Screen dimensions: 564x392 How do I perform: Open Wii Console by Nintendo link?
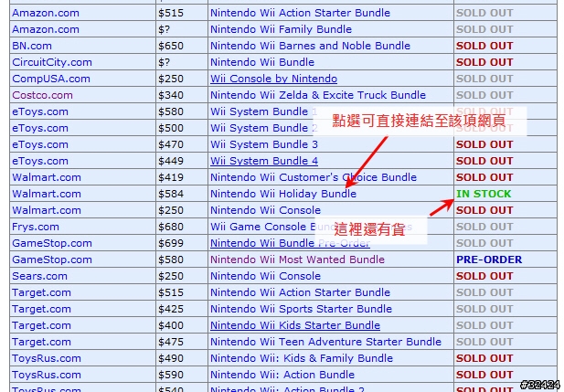coord(273,79)
